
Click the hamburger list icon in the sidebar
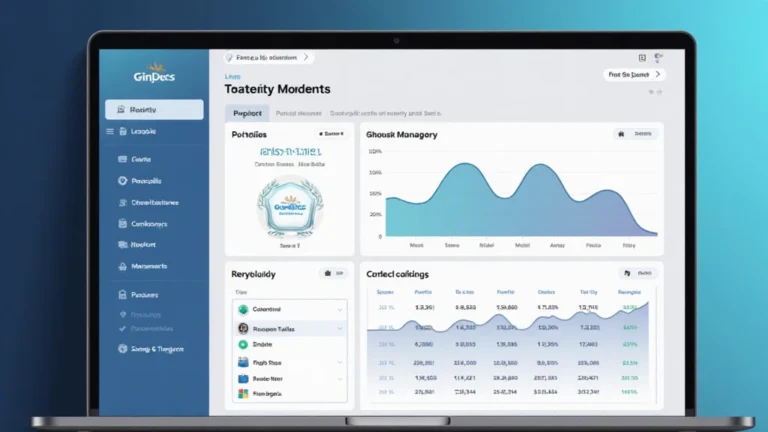click(x=110, y=132)
